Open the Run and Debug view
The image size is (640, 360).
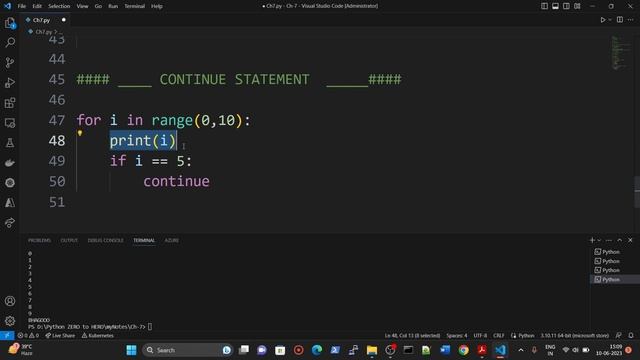coord(10,82)
